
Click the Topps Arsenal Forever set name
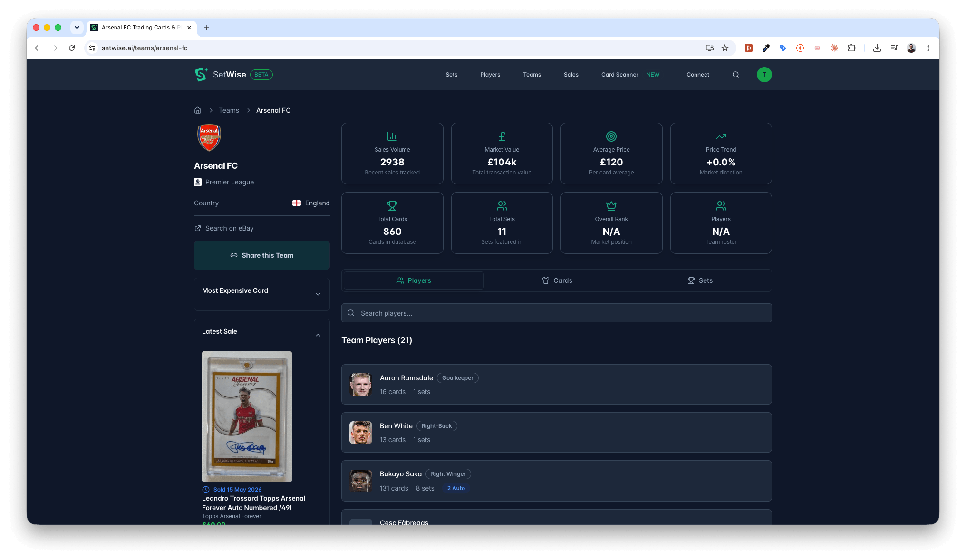click(x=232, y=516)
